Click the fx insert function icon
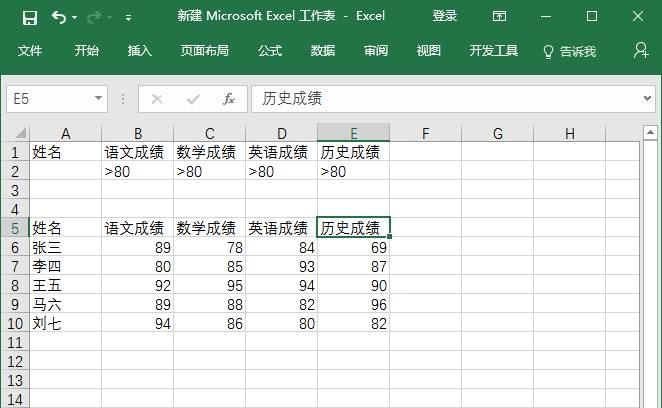The width and height of the screenshot is (662, 408). [228, 99]
